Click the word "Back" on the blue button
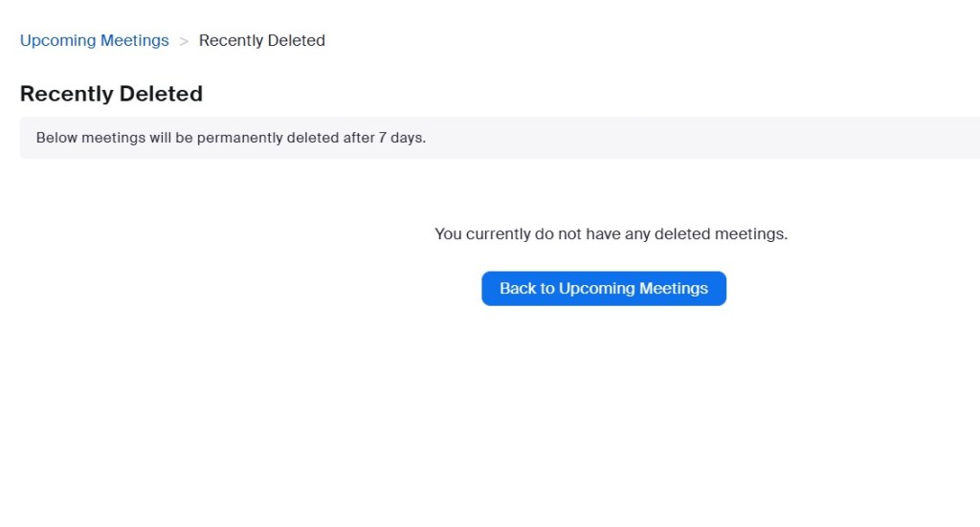980x527 pixels. click(518, 288)
